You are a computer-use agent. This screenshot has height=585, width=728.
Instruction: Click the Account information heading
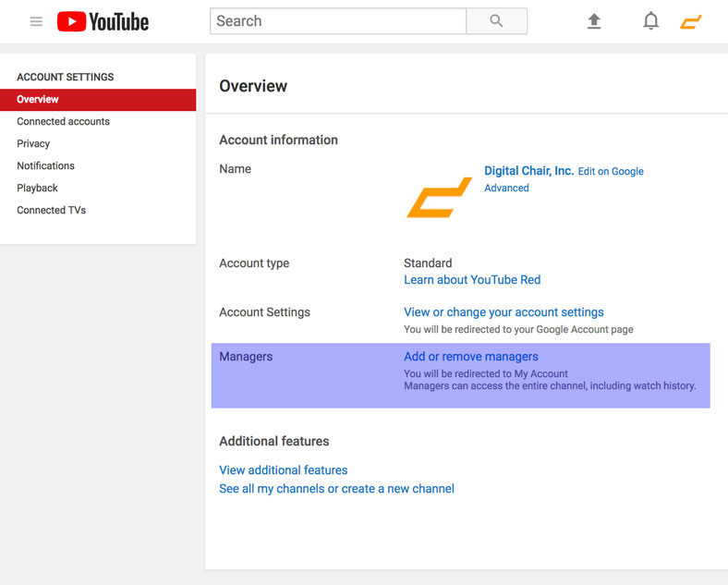pos(279,140)
